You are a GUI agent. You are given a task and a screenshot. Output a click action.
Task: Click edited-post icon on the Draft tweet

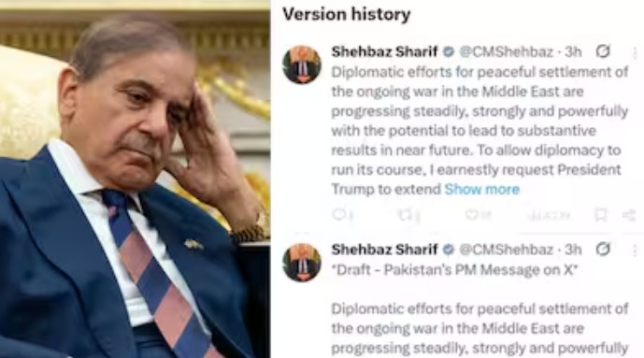[603, 249]
